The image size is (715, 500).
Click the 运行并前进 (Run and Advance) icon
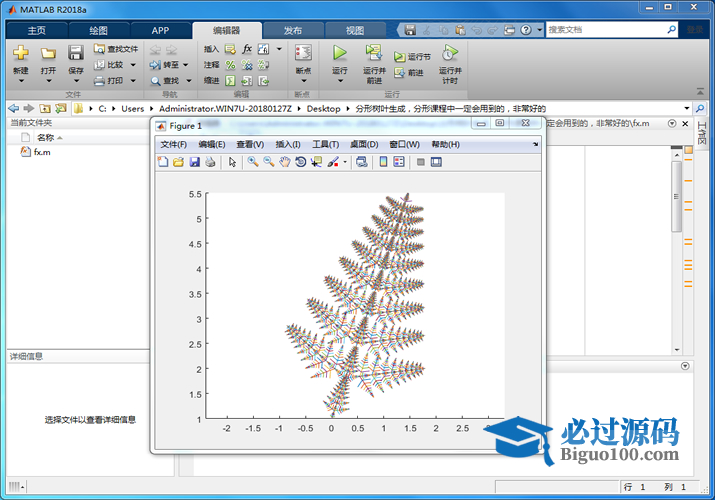[374, 53]
